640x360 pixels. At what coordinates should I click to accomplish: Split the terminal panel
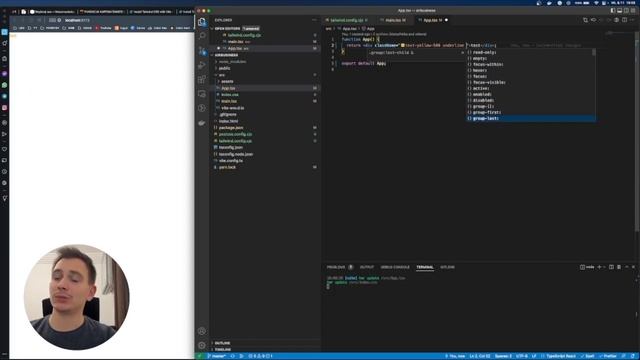pyautogui.click(x=611, y=267)
